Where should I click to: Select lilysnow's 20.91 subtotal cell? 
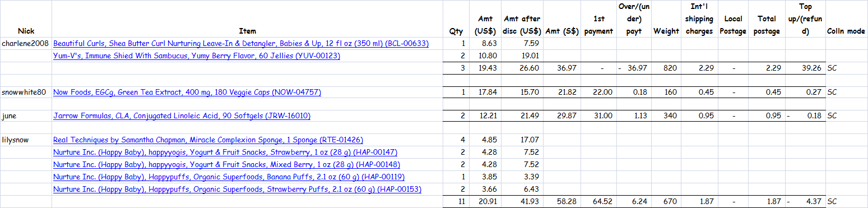[485, 202]
